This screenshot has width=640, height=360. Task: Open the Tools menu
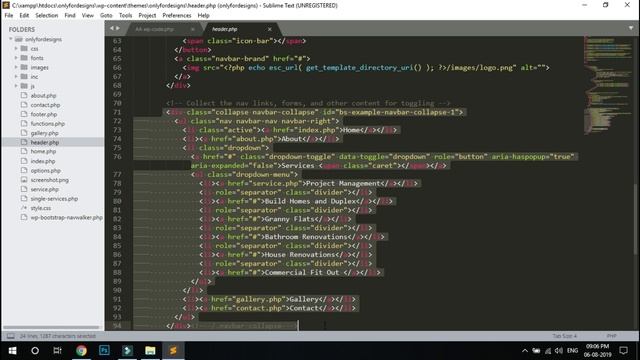pyautogui.click(x=125, y=16)
